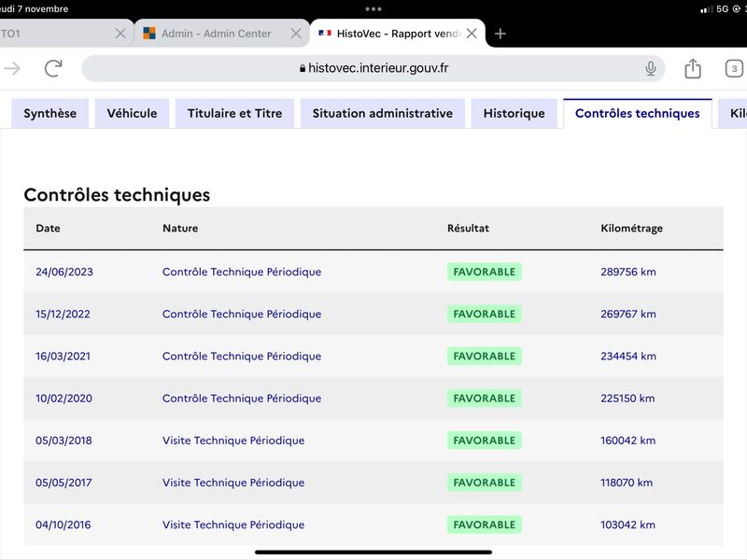The image size is (747, 560).
Task: Click the Nature column header
Action: click(x=180, y=228)
